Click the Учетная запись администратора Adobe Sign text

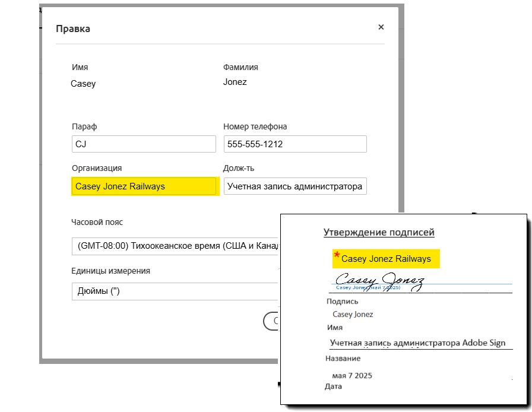tap(417, 343)
